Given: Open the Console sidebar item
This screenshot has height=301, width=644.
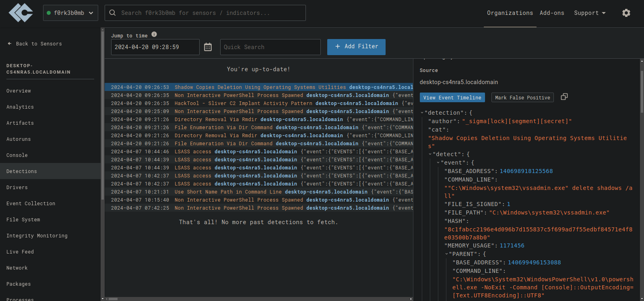Looking at the screenshot, I should 50,155.
